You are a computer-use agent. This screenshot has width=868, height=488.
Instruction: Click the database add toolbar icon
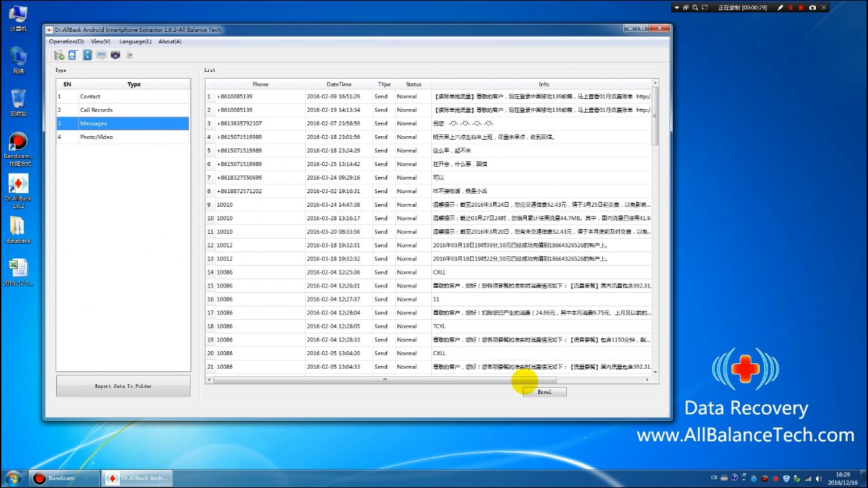coord(59,55)
